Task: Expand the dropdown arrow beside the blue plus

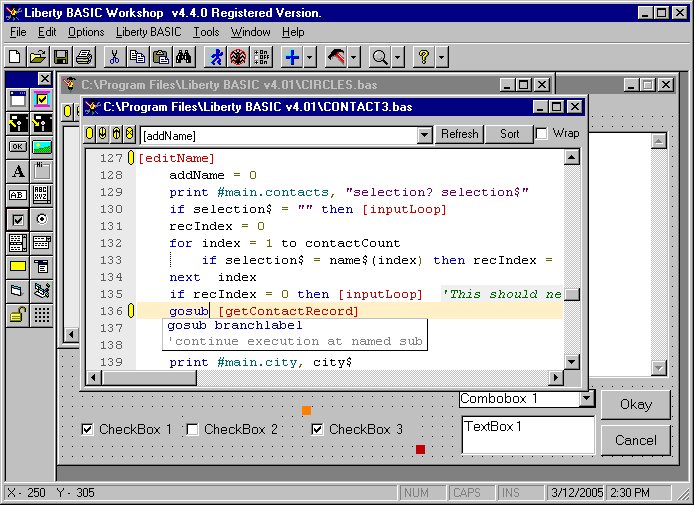Action: [309, 57]
